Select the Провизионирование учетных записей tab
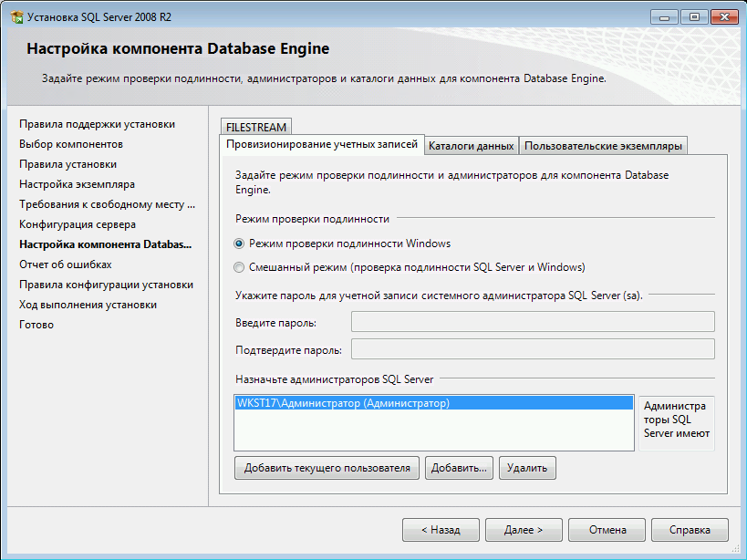 [x=322, y=144]
